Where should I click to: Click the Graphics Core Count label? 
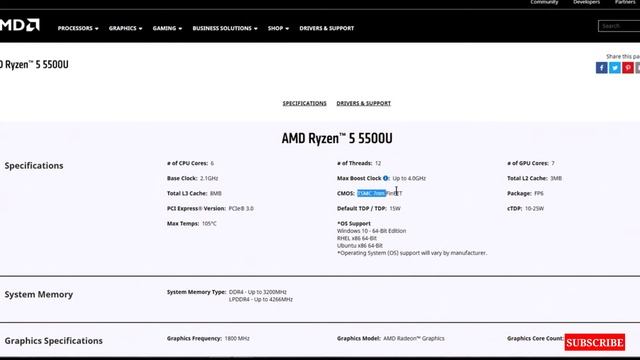tap(535, 338)
